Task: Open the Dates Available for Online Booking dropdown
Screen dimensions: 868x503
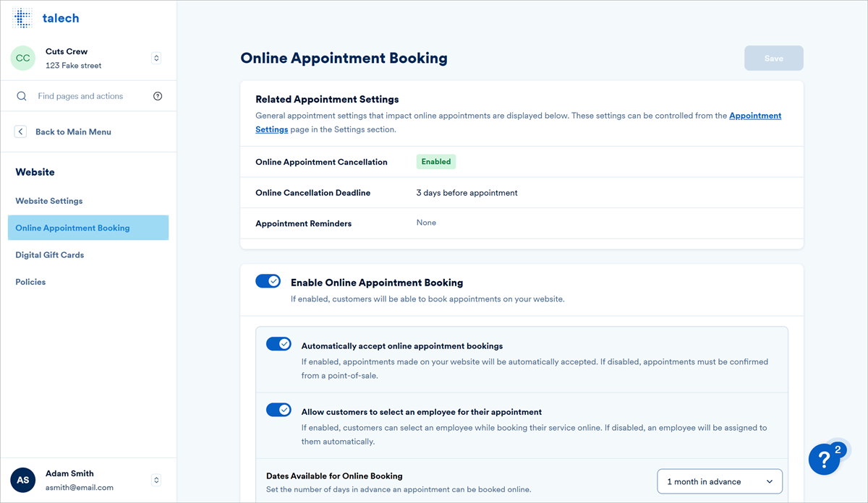Action: 719,481
